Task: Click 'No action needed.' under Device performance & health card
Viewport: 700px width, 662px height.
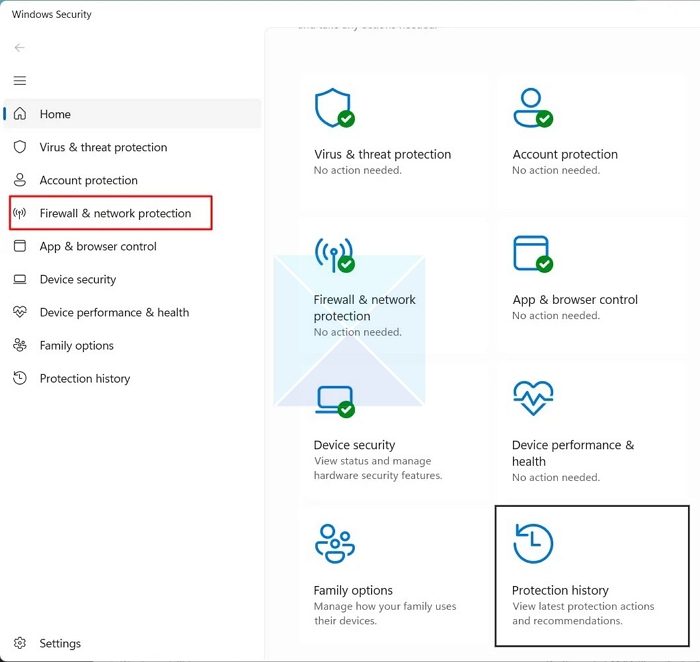Action: (x=556, y=477)
